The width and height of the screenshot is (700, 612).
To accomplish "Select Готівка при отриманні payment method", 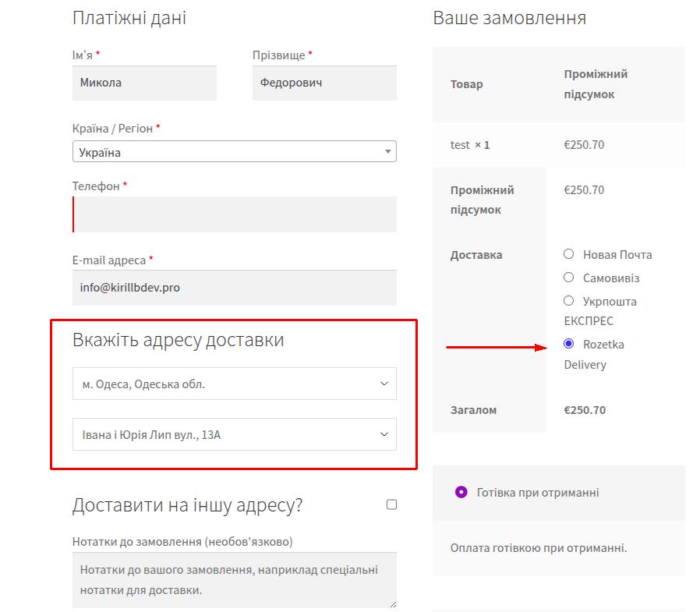I will pyautogui.click(x=461, y=492).
